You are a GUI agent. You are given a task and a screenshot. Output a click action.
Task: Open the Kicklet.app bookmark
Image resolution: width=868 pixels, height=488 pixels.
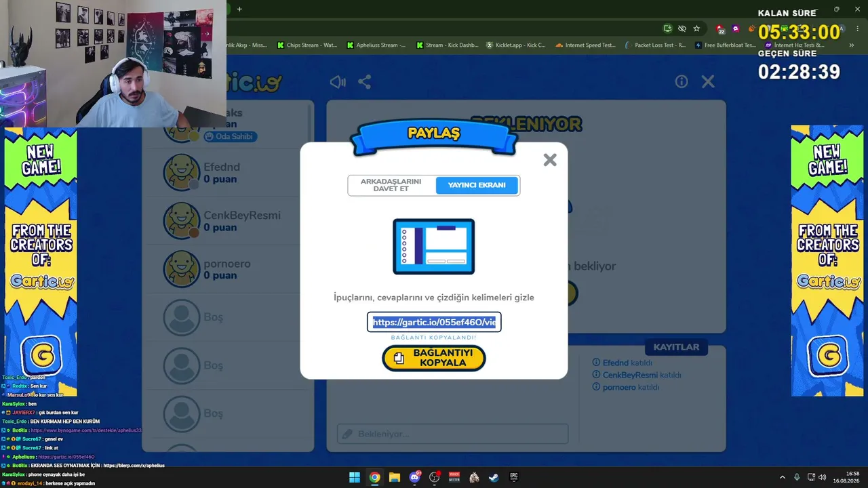pyautogui.click(x=515, y=45)
